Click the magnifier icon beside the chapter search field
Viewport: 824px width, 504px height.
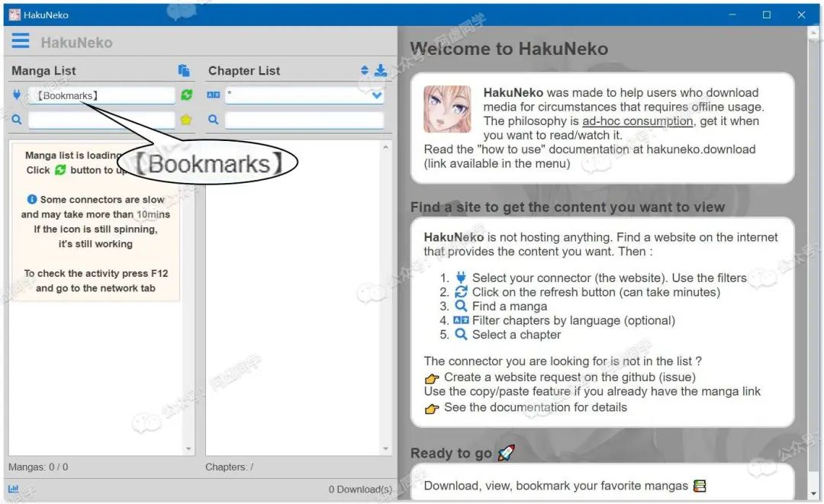[x=214, y=120]
